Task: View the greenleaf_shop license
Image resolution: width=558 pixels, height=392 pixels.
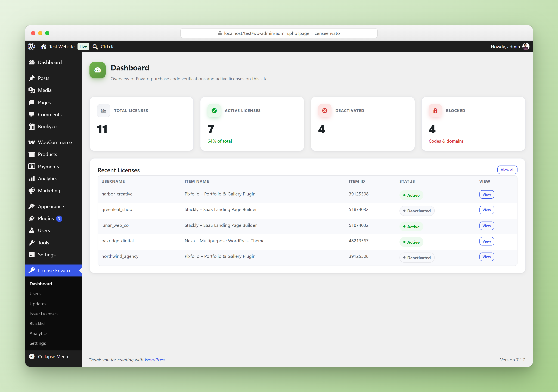Action: coord(486,210)
